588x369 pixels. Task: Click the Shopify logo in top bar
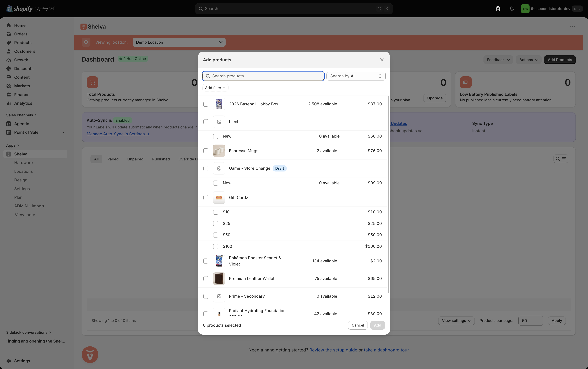point(19,9)
